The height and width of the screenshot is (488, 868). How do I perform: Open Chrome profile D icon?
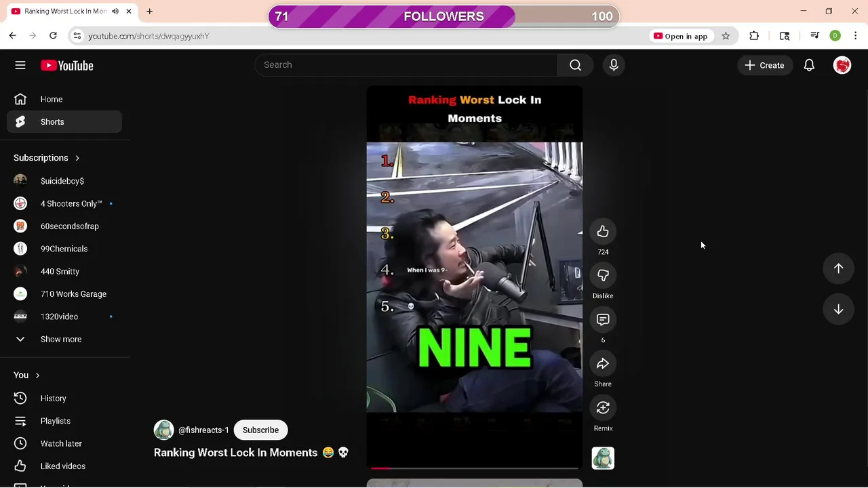pyautogui.click(x=835, y=36)
